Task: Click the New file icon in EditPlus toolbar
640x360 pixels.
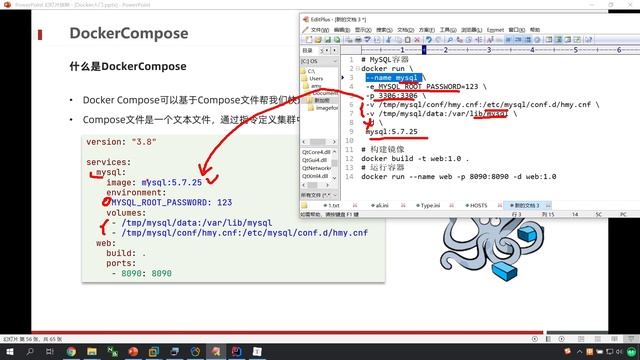Action: pyautogui.click(x=309, y=40)
